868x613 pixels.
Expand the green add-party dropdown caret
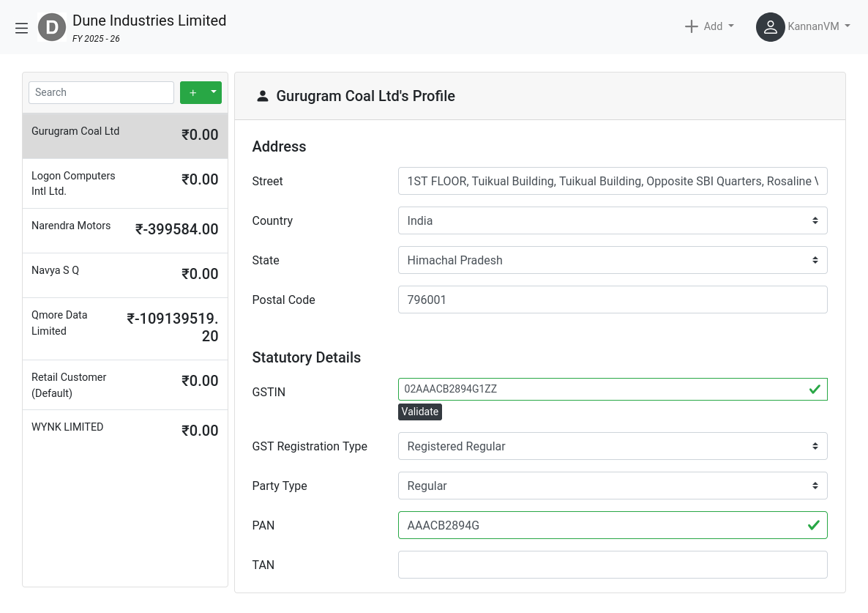coord(214,92)
